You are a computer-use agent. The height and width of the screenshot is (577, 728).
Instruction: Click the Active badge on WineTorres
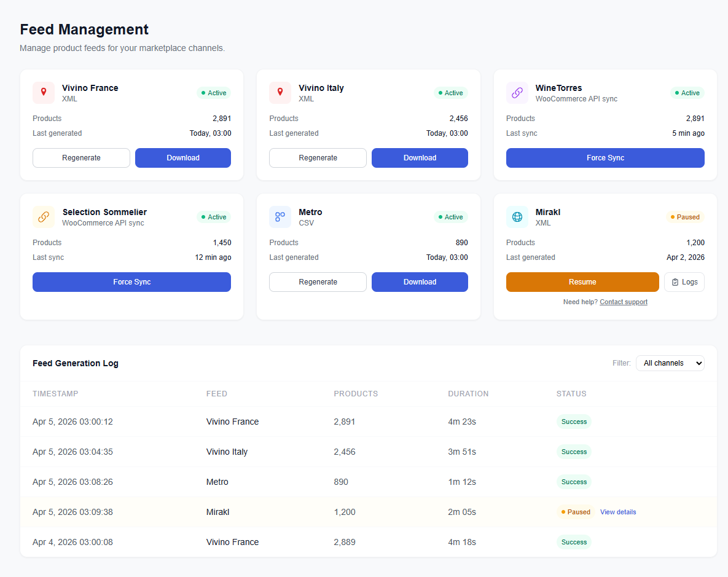click(x=687, y=93)
